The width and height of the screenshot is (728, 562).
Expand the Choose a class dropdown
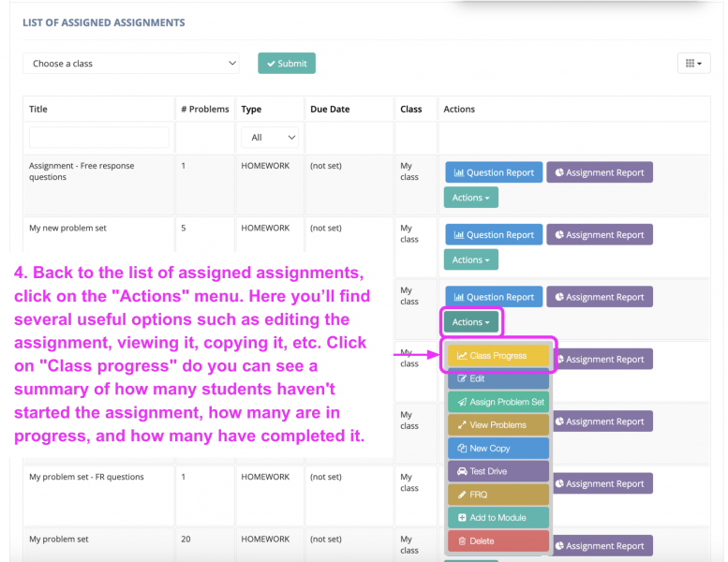click(130, 64)
